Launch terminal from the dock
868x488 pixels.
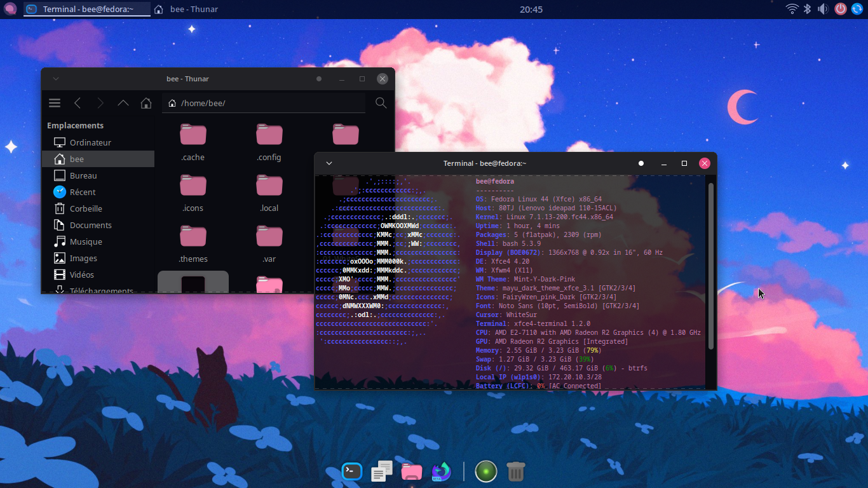click(351, 471)
